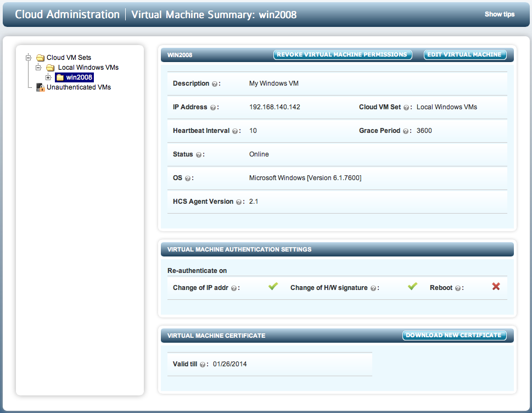Click the Cloud Administration title

coord(67,15)
